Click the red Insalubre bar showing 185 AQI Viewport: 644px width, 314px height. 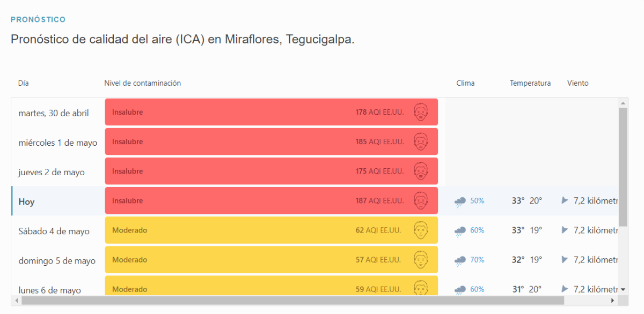pos(271,142)
